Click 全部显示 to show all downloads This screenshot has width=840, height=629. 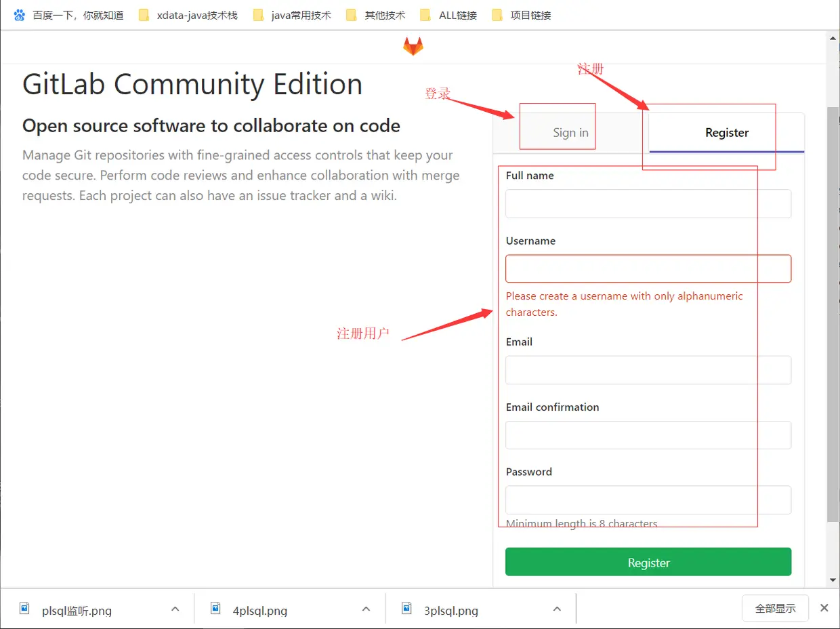tap(775, 609)
